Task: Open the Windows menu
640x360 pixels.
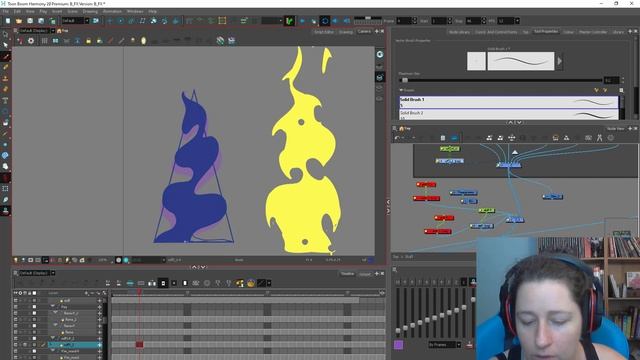Action: [x=135, y=11]
